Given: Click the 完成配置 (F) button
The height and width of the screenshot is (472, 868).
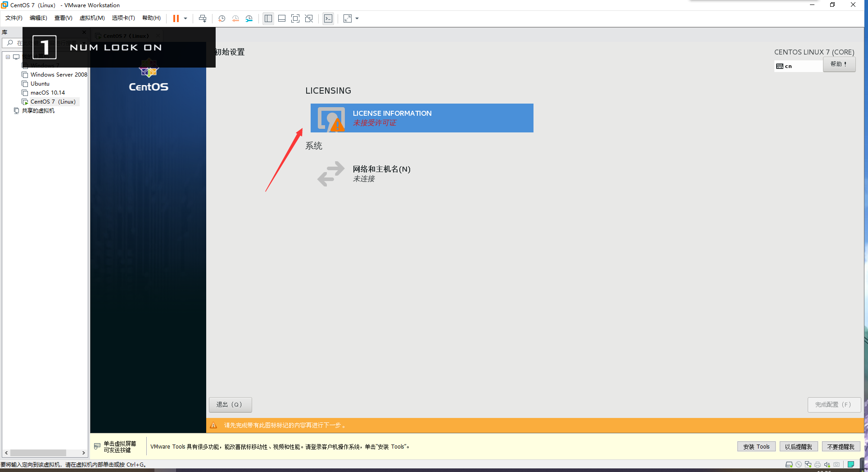Looking at the screenshot, I should (834, 404).
